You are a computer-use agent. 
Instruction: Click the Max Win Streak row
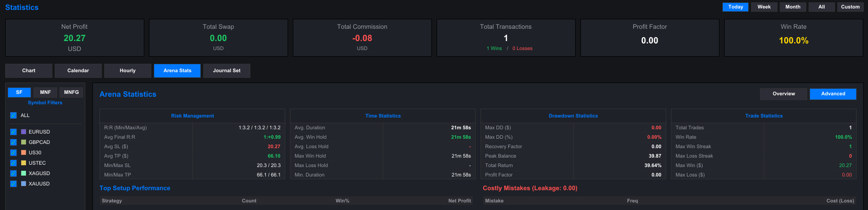(x=764, y=147)
